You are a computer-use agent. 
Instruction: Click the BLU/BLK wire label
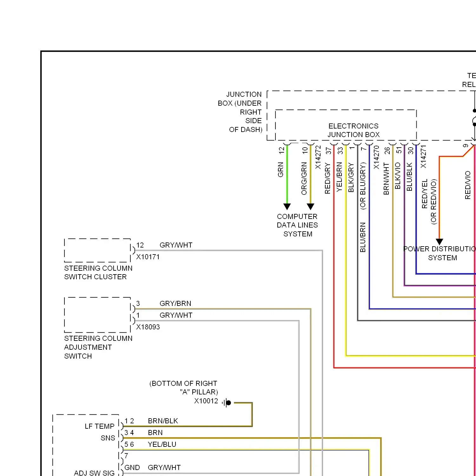pos(410,177)
